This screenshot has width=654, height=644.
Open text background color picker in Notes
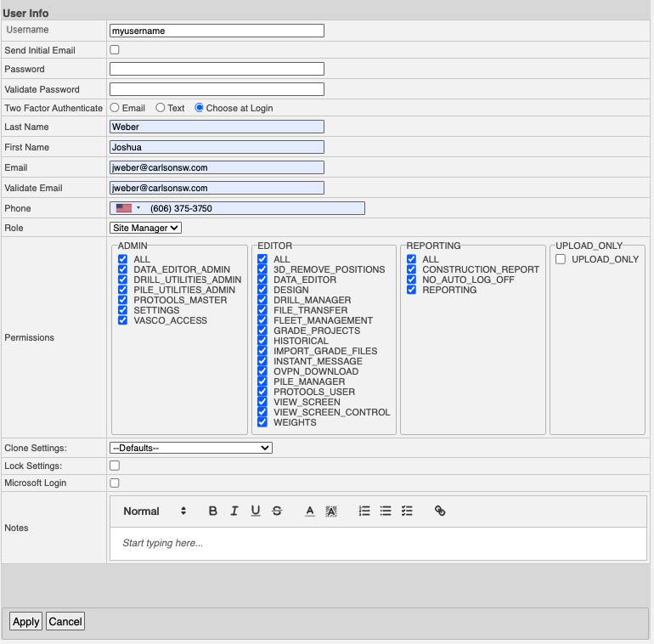click(x=331, y=511)
